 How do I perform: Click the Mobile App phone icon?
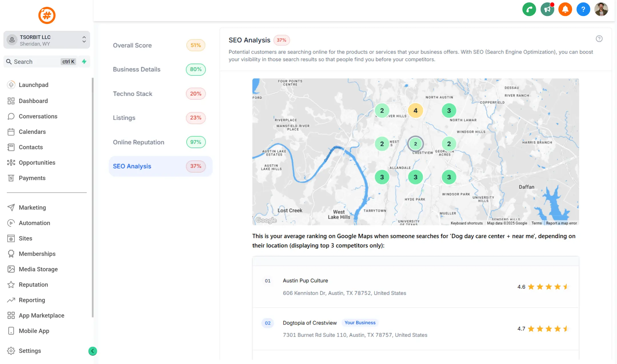[x=11, y=331]
